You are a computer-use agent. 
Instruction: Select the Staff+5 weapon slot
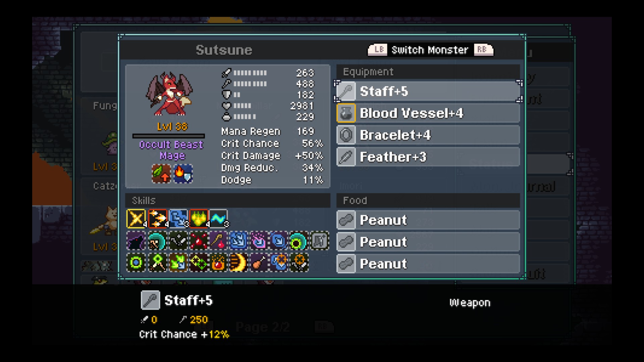pos(428,91)
